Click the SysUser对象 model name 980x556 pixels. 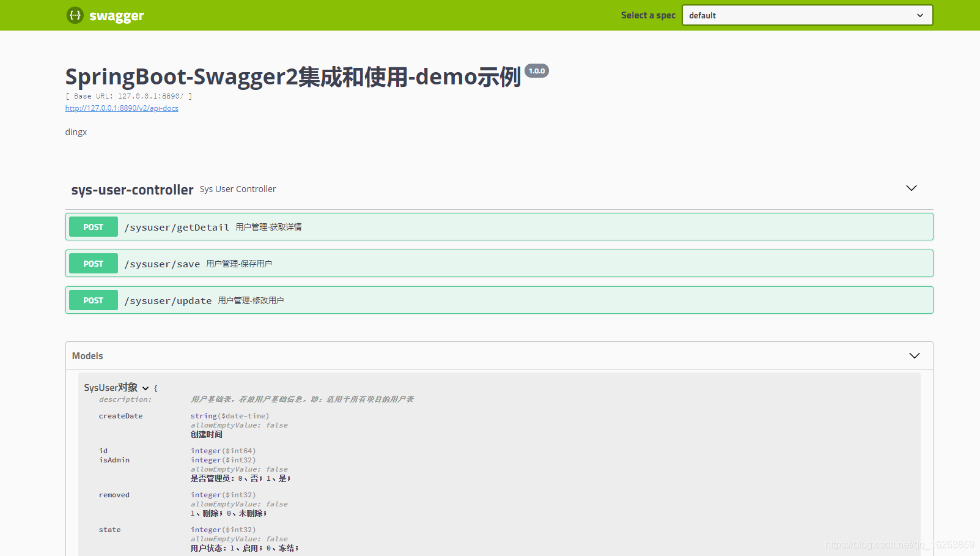(x=111, y=388)
